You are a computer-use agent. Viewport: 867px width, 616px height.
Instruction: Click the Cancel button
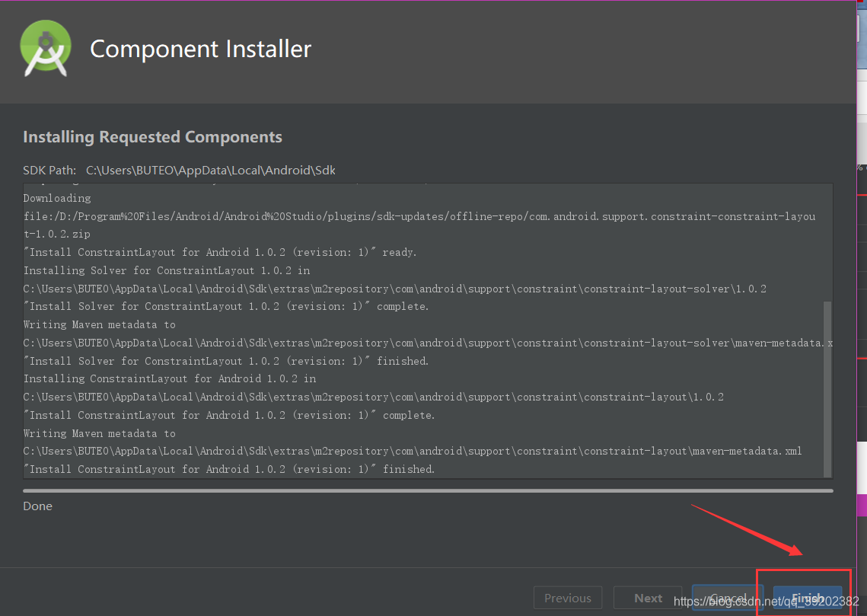(x=728, y=598)
